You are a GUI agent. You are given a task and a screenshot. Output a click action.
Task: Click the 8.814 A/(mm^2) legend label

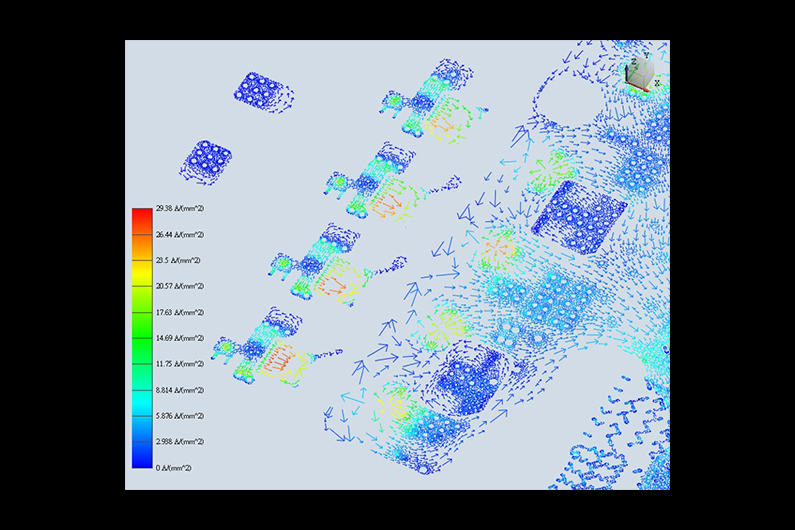click(x=180, y=391)
